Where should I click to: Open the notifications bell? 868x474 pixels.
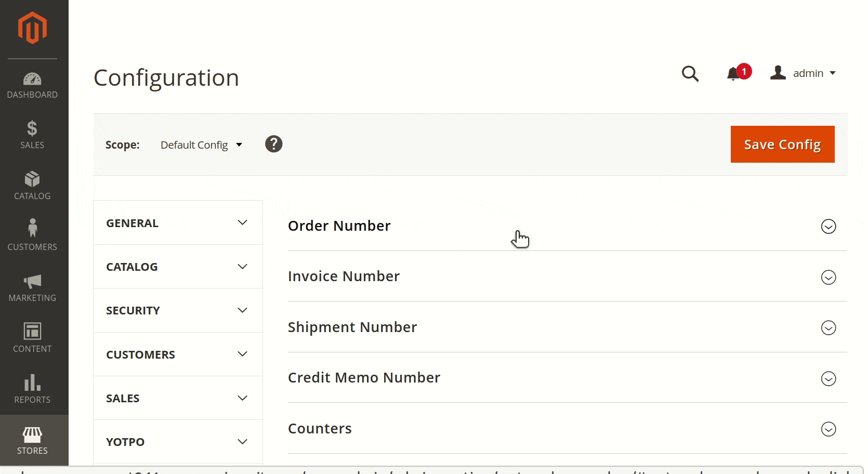[734, 74]
